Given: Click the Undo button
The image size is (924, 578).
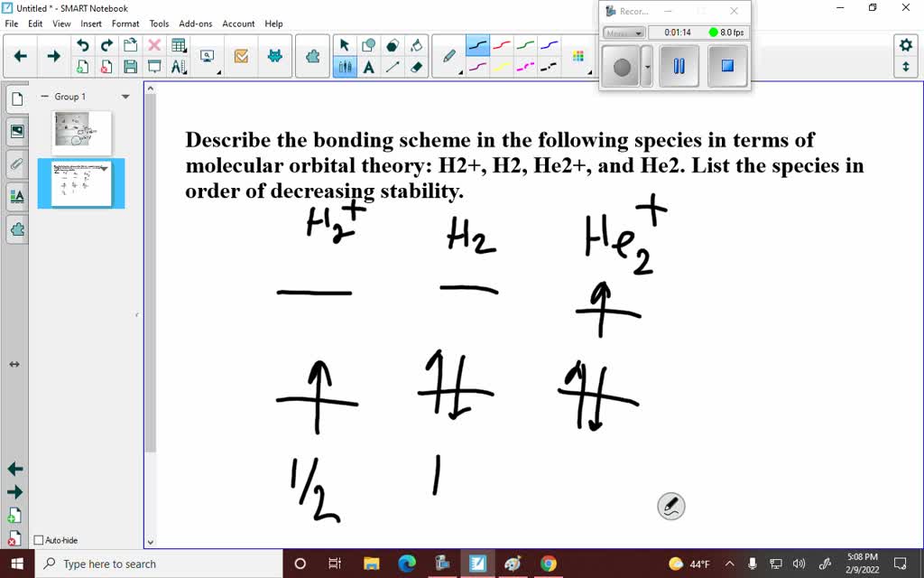Looking at the screenshot, I should pyautogui.click(x=83, y=44).
